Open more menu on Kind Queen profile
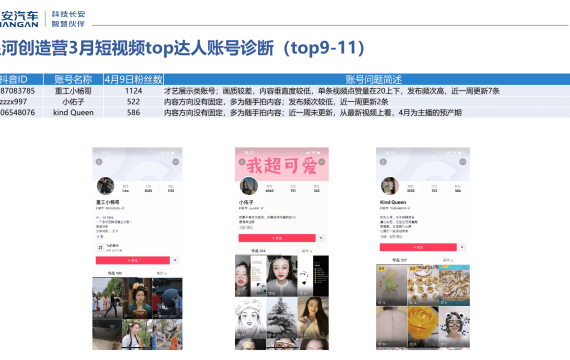This screenshot has width=570, height=360. point(463,162)
